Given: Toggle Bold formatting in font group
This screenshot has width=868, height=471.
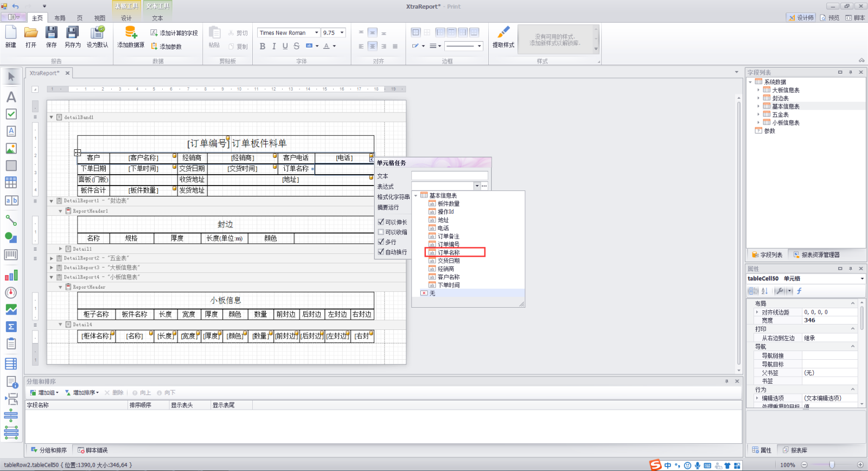Looking at the screenshot, I should pos(263,46).
